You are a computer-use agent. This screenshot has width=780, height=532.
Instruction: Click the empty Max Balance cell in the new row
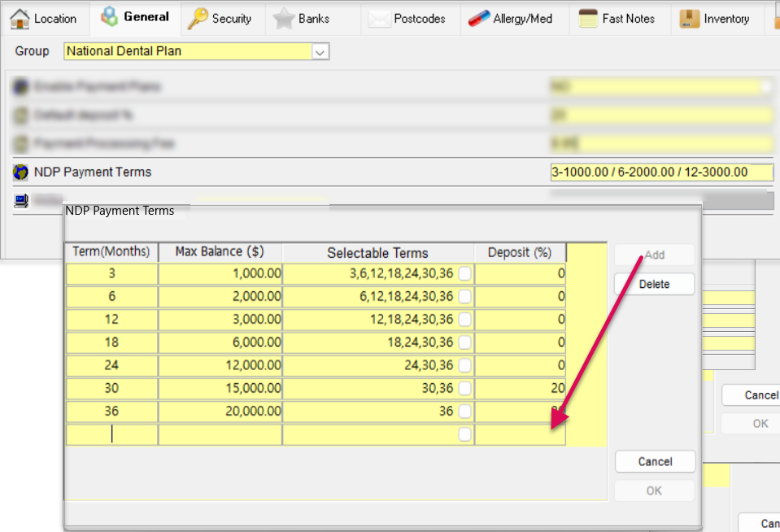coord(220,434)
